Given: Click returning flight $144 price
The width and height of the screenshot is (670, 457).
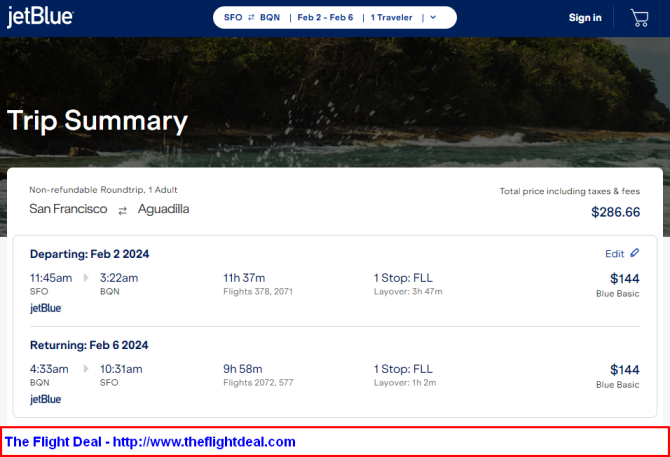Looking at the screenshot, I should (625, 369).
